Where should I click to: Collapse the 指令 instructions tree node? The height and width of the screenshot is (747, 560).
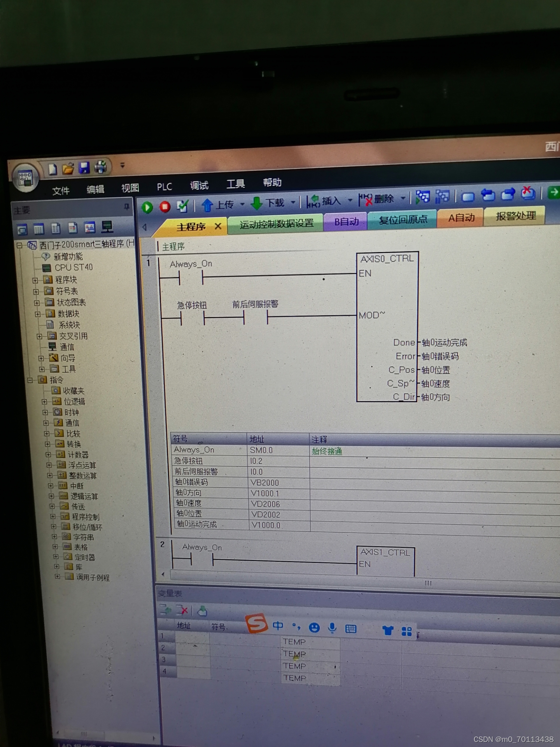30,380
